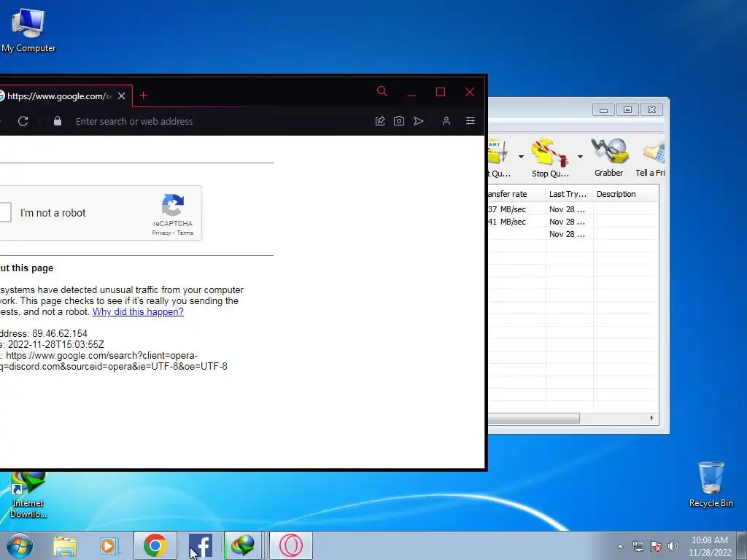This screenshot has width=747, height=560.
Task: Minimize the download manager window
Action: (x=603, y=110)
